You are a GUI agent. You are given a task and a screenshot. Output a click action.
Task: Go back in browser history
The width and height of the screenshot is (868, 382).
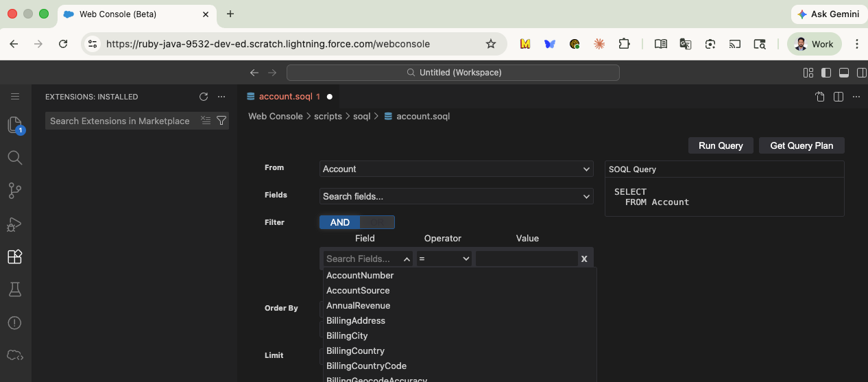[14, 44]
